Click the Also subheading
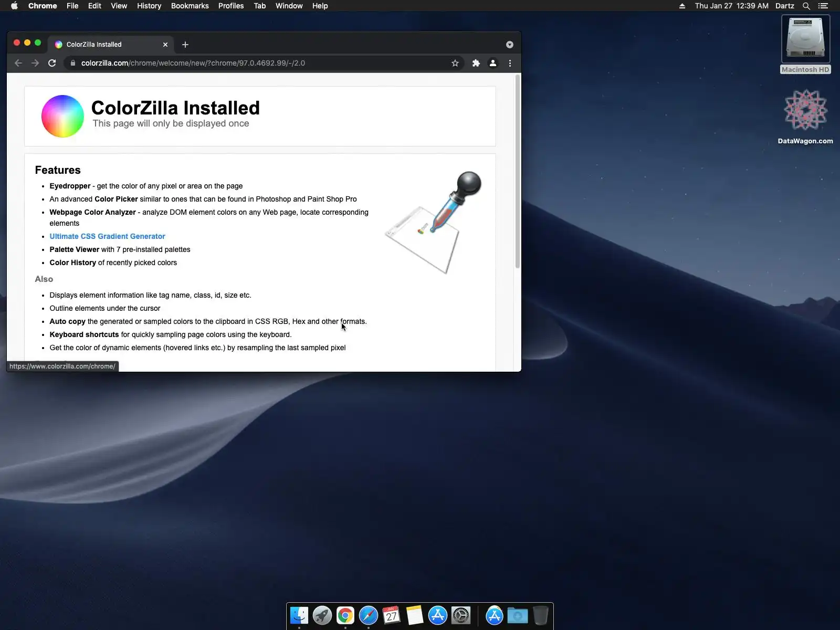 [44, 279]
